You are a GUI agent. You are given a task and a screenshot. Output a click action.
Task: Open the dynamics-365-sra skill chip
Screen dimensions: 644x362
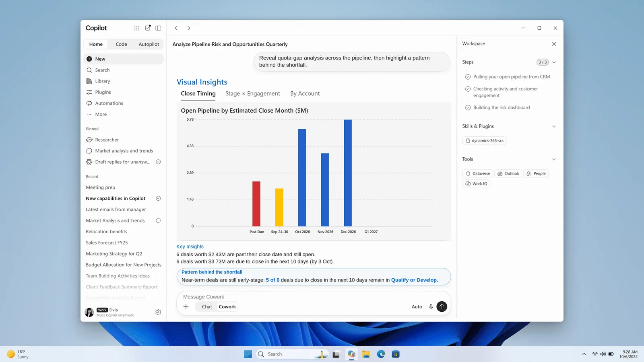pos(485,141)
